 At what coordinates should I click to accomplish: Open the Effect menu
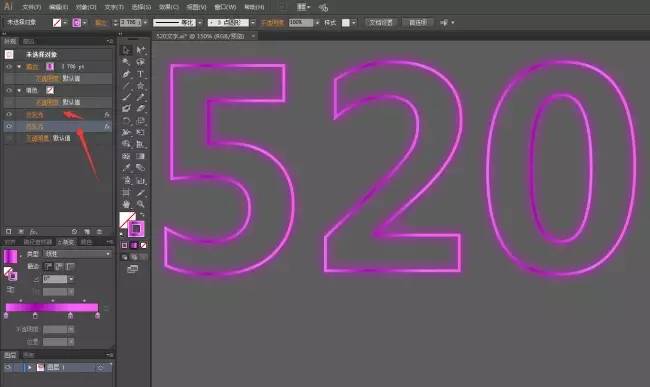(169, 7)
